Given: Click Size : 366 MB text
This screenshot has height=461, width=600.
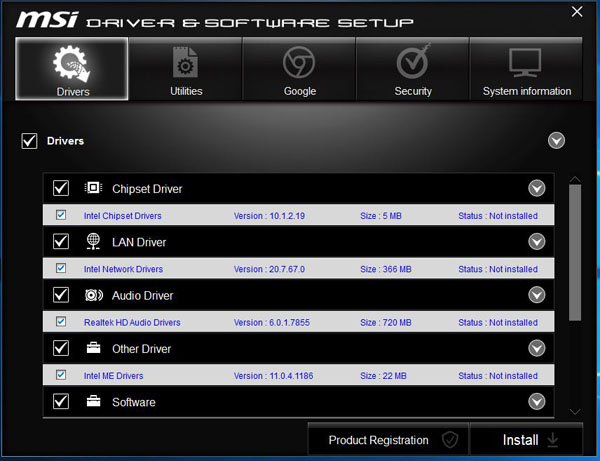Looking at the screenshot, I should pos(386,269).
